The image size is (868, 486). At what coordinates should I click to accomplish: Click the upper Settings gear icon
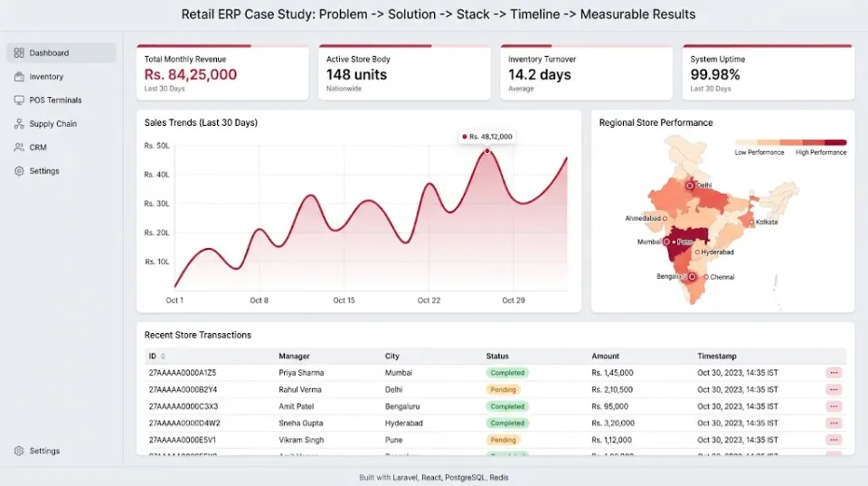pyautogui.click(x=19, y=171)
